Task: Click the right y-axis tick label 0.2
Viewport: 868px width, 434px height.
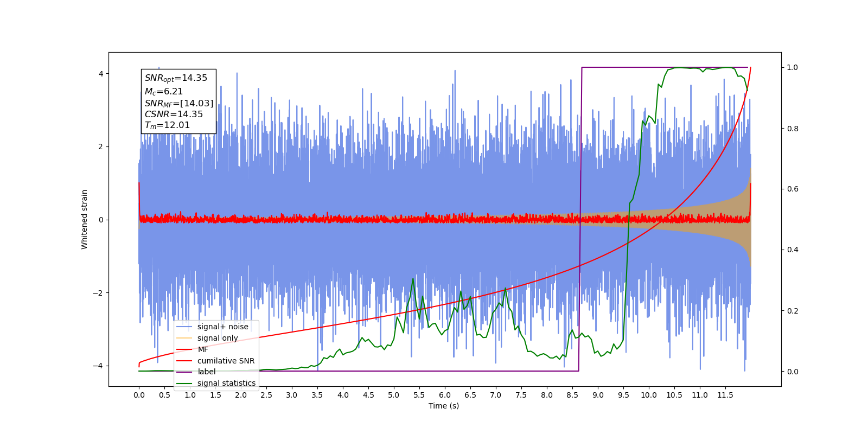Action: [x=793, y=311]
